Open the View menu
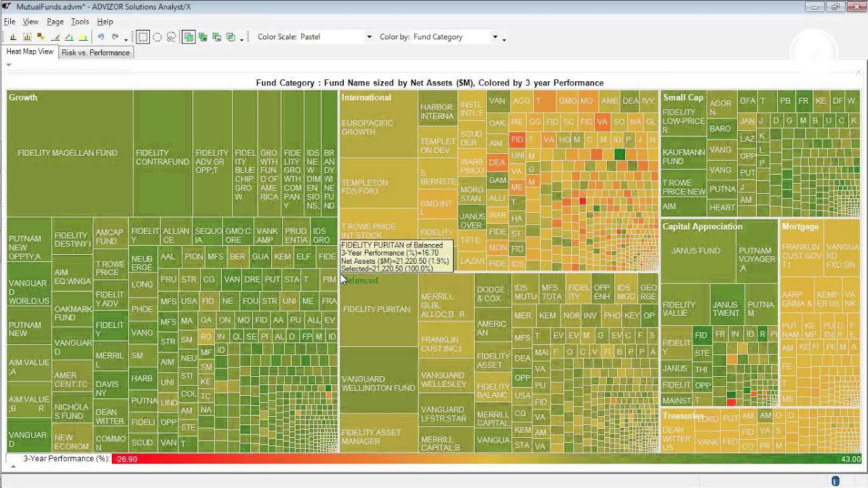This screenshot has height=488, width=868. (31, 22)
